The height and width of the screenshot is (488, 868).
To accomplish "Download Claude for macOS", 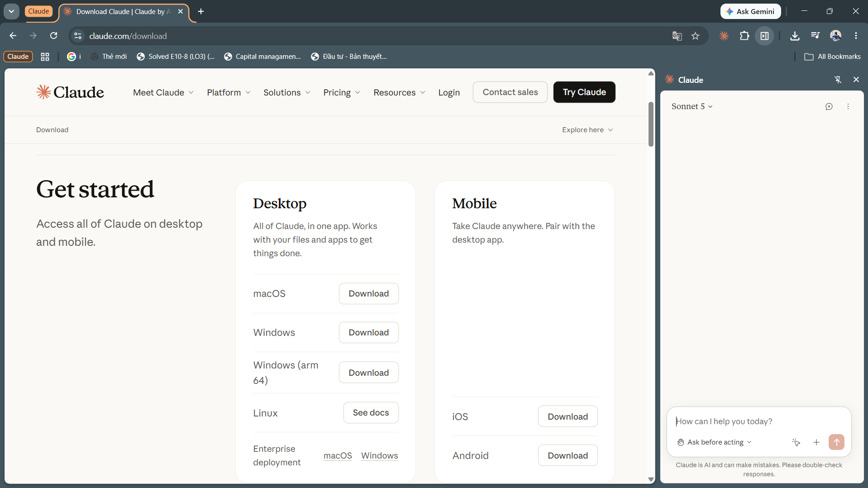I will click(369, 294).
